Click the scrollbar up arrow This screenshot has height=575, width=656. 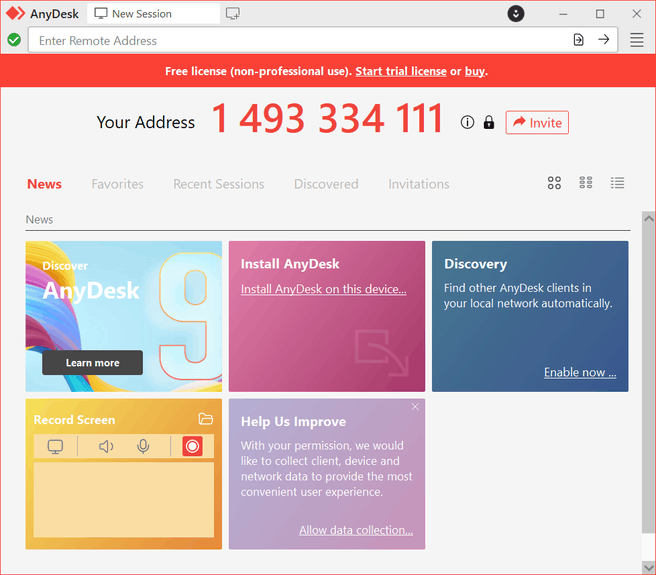tap(649, 218)
